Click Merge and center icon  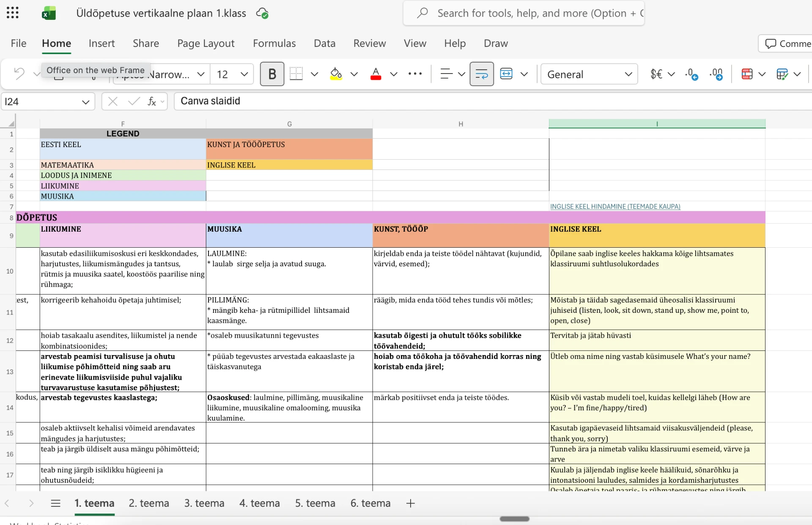[506, 74]
